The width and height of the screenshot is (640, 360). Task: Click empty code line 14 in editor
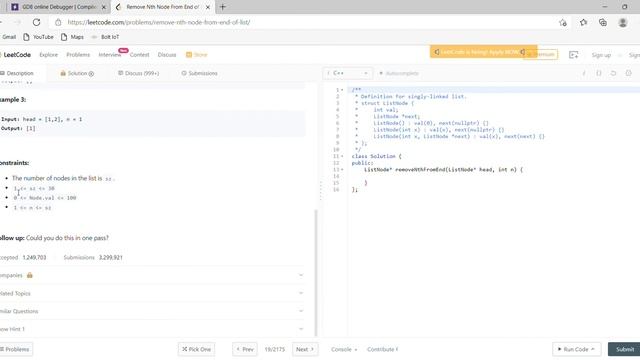(x=494, y=176)
